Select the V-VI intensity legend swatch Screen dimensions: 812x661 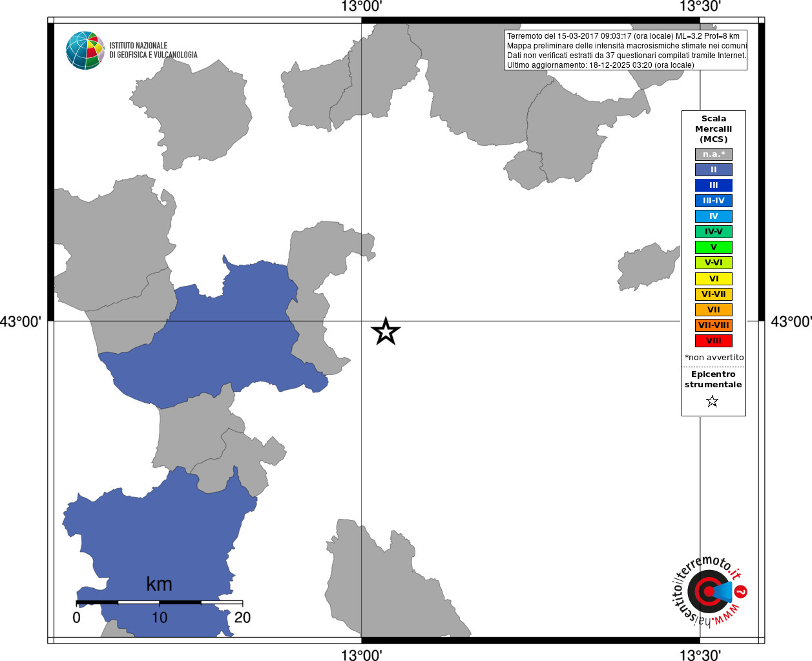coord(713,263)
